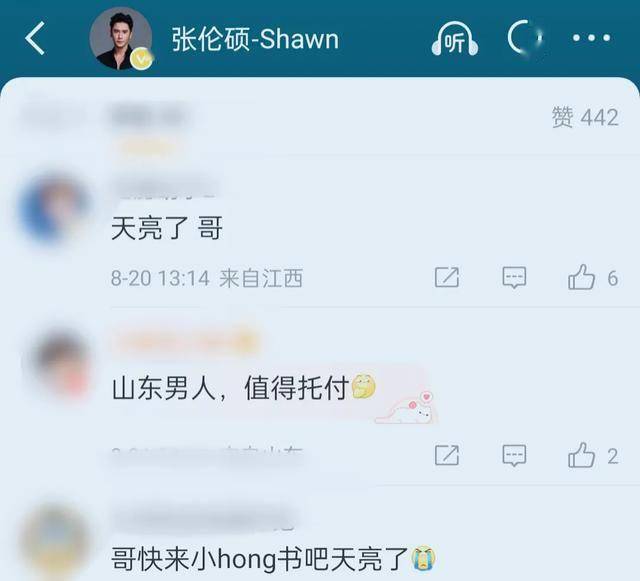Image resolution: width=640 pixels, height=581 pixels.
Task: Tap the 张伦硕-Shawn username title
Action: tap(255, 40)
